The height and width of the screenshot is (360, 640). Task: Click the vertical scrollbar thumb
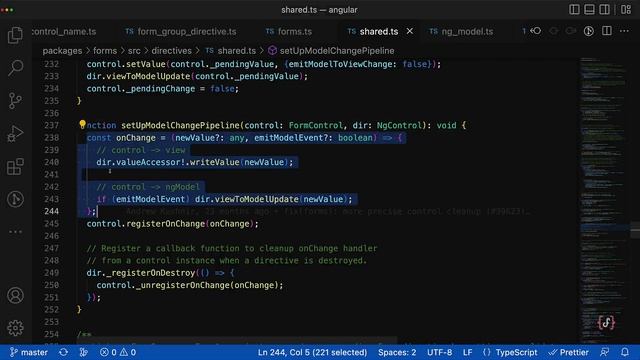point(635,230)
